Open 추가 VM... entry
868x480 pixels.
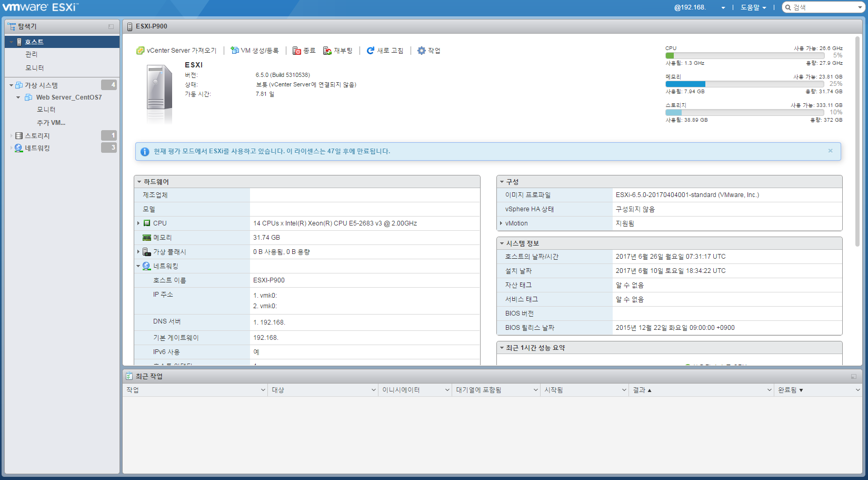coord(51,123)
